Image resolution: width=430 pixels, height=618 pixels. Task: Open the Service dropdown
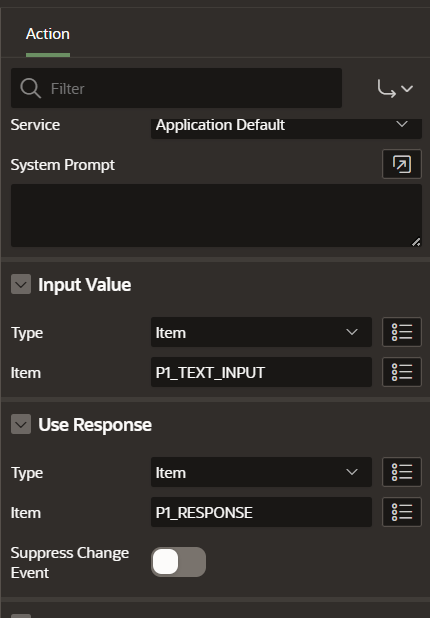click(286, 125)
